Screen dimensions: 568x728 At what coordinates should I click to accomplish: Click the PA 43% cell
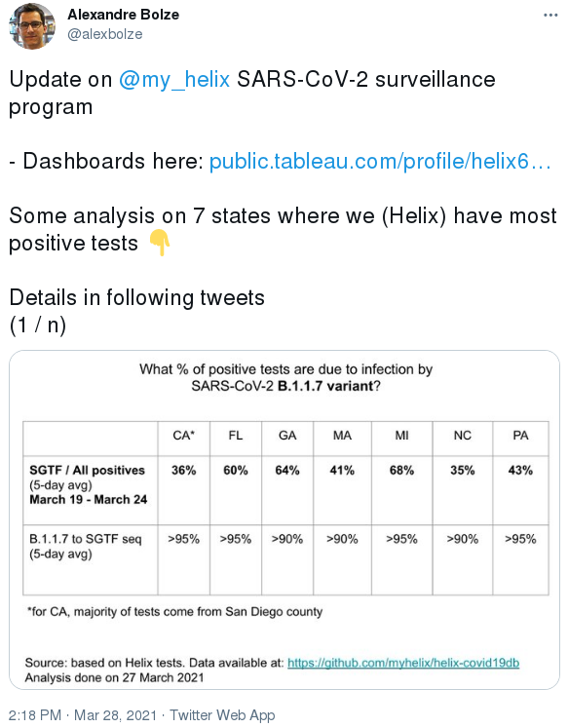[x=520, y=490]
